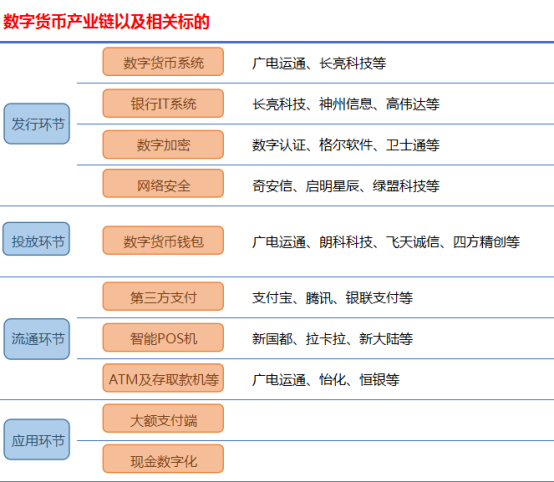Viewport: 554px width, 482px height.
Task: Click the 第三方支付 orange box
Action: (163, 296)
